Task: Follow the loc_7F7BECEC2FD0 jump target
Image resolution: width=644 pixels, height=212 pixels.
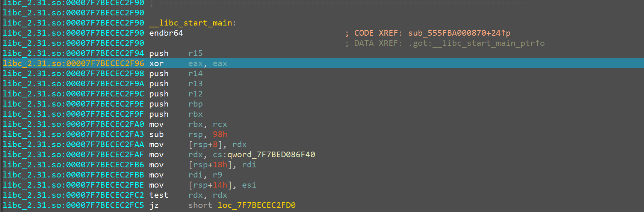Action: [x=257, y=205]
